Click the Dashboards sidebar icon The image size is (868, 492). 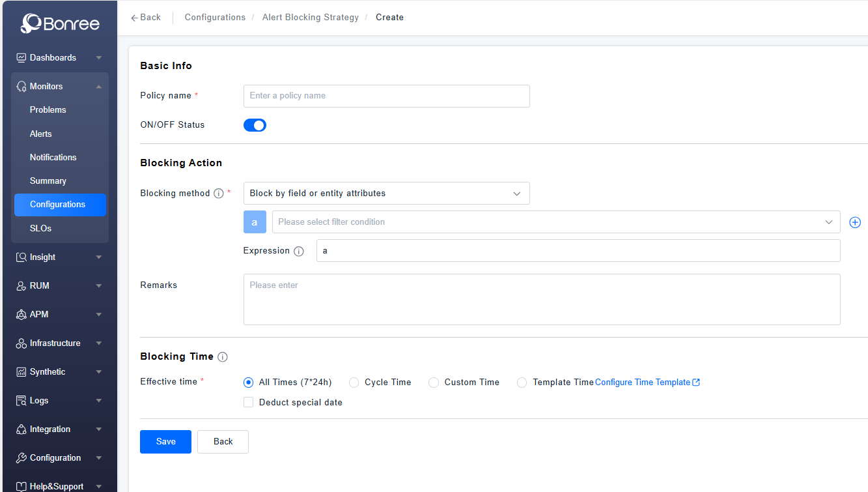point(21,57)
